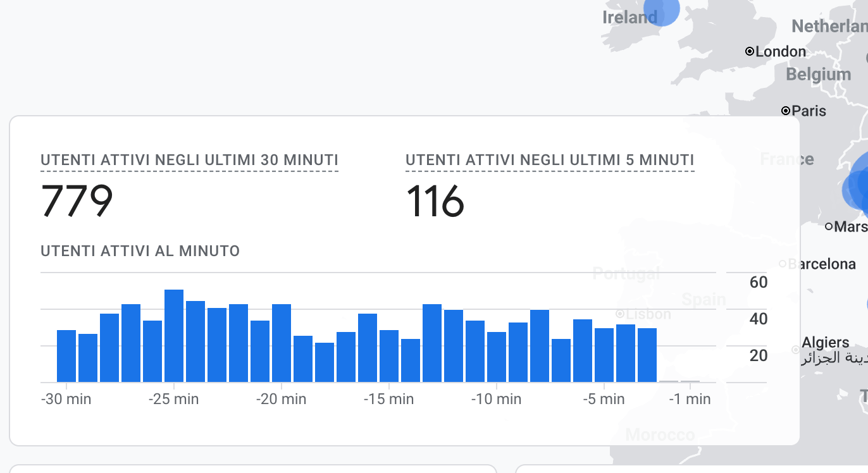Click the 40 value on the y-axis

point(759,319)
